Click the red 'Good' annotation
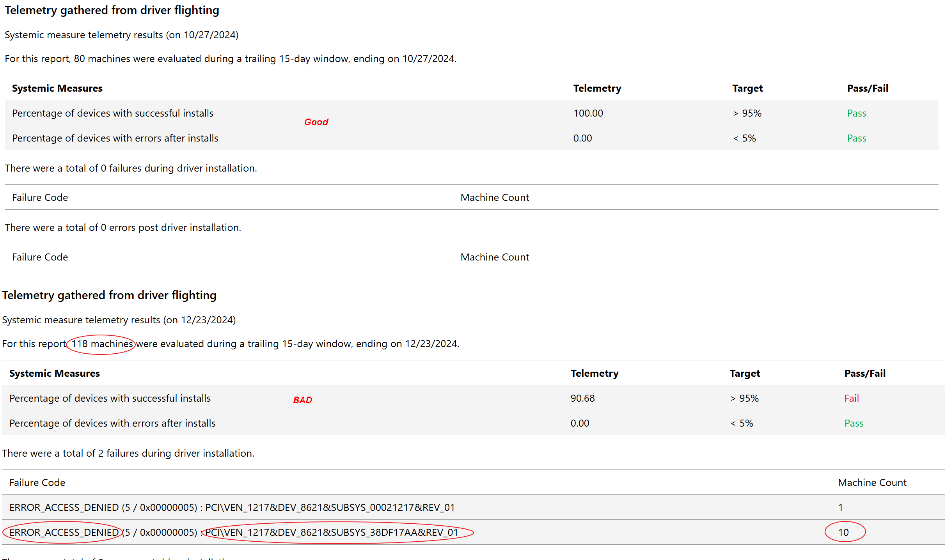This screenshot has width=946, height=560. (316, 122)
